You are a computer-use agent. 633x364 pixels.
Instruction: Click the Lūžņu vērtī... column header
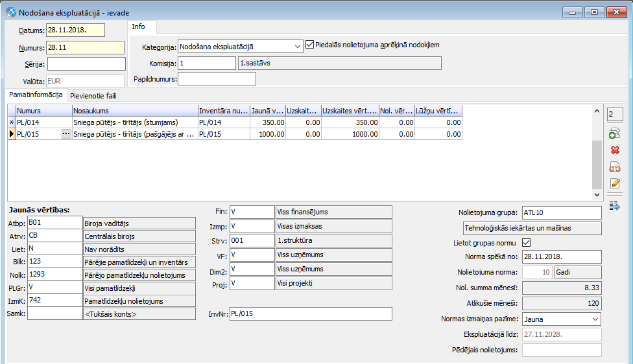438,111
